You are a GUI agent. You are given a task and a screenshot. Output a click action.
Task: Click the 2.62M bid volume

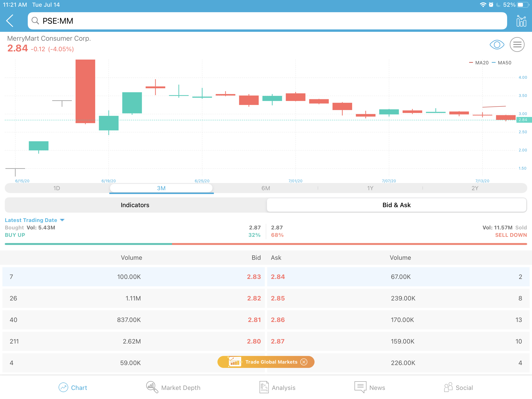pos(132,341)
